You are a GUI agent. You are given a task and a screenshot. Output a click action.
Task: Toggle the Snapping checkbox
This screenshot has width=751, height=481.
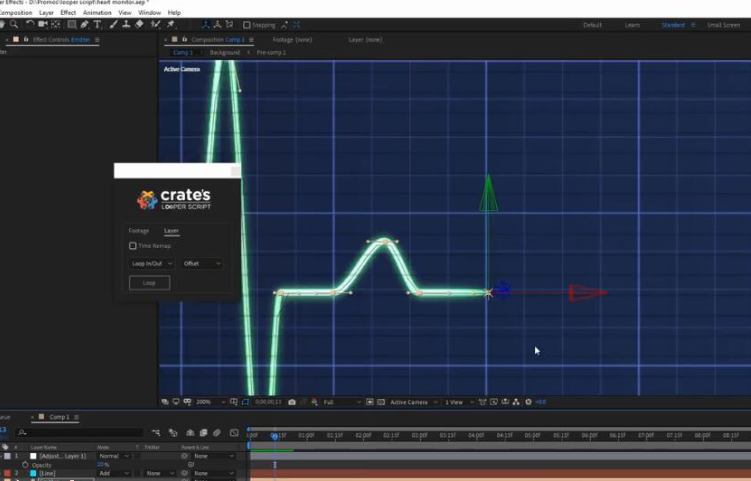point(247,25)
